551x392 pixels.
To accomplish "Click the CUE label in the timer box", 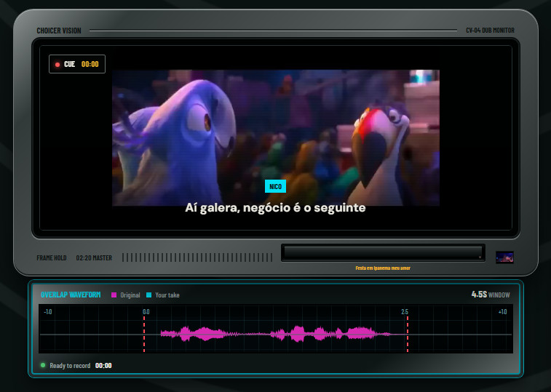I will tap(70, 64).
